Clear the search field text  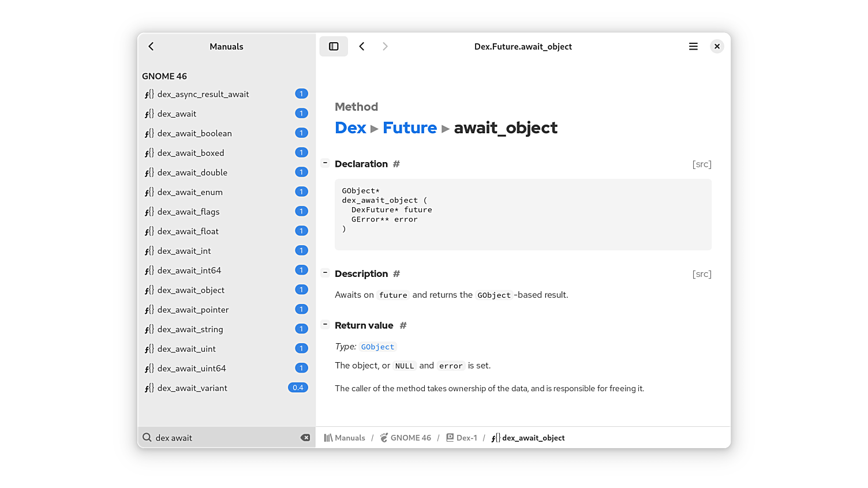click(305, 438)
